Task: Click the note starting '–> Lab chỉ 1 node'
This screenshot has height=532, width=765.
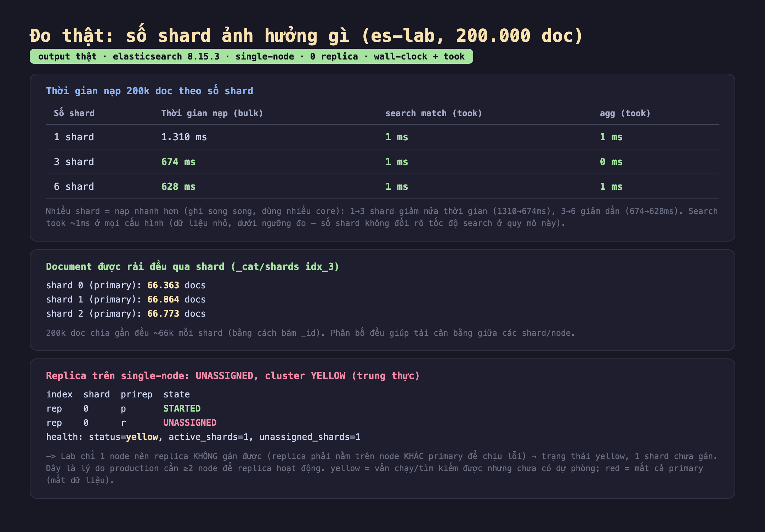Action: (x=382, y=468)
